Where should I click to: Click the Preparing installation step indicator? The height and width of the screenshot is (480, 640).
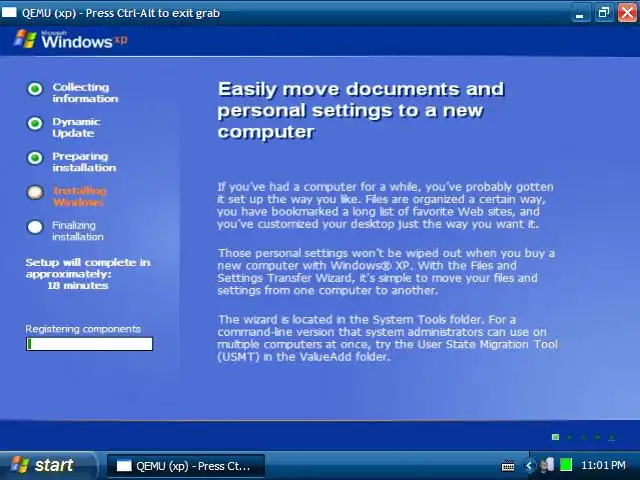(x=35, y=158)
